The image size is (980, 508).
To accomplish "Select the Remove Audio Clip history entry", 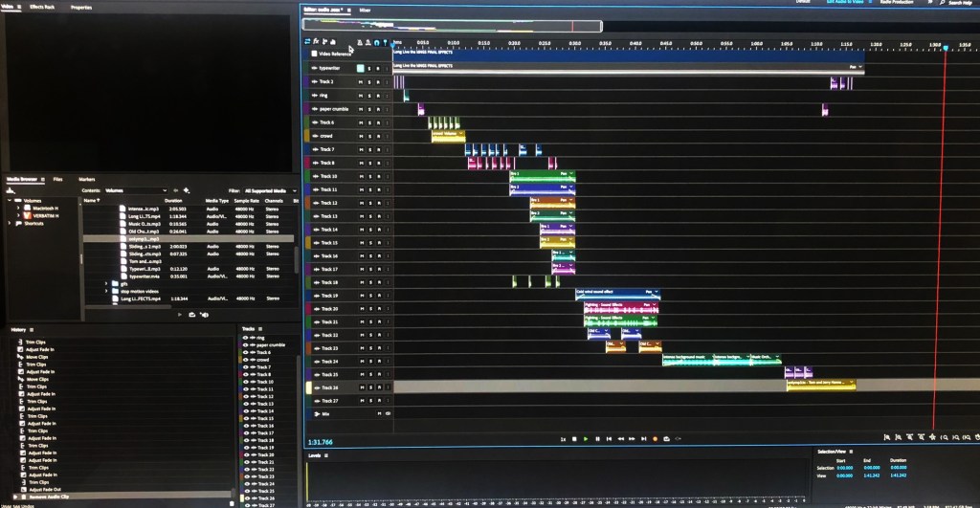I will [x=56, y=494].
